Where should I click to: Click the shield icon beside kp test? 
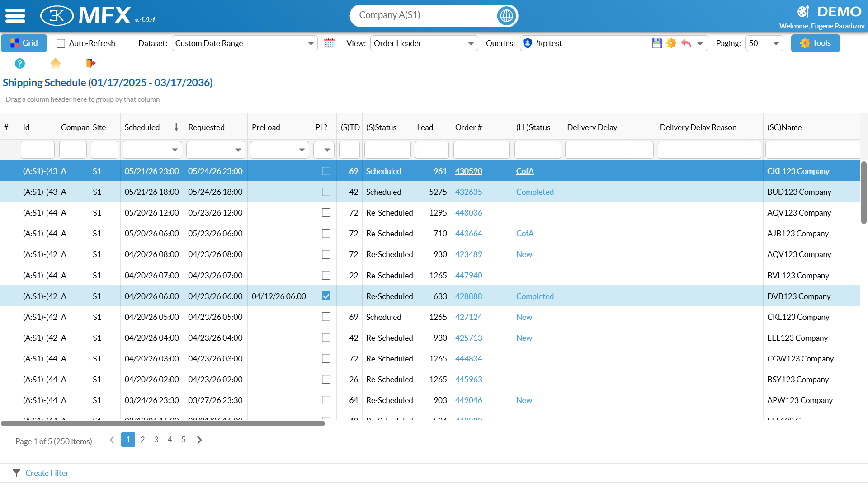[x=527, y=43]
